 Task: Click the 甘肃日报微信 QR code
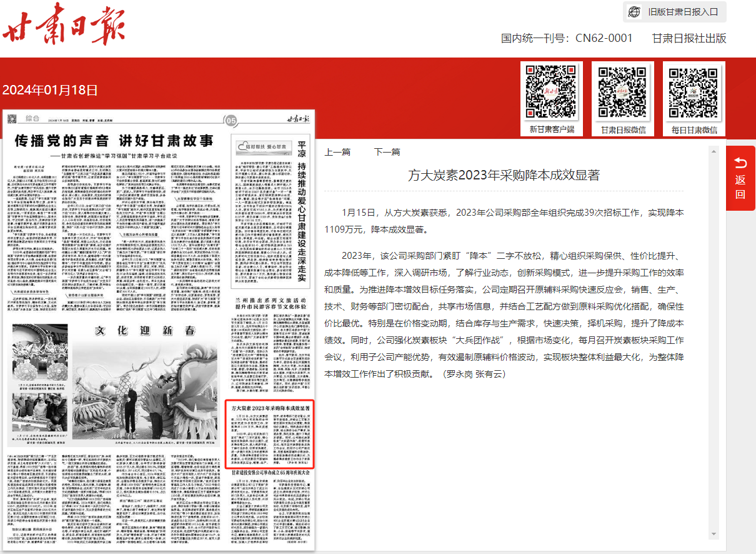pos(623,93)
